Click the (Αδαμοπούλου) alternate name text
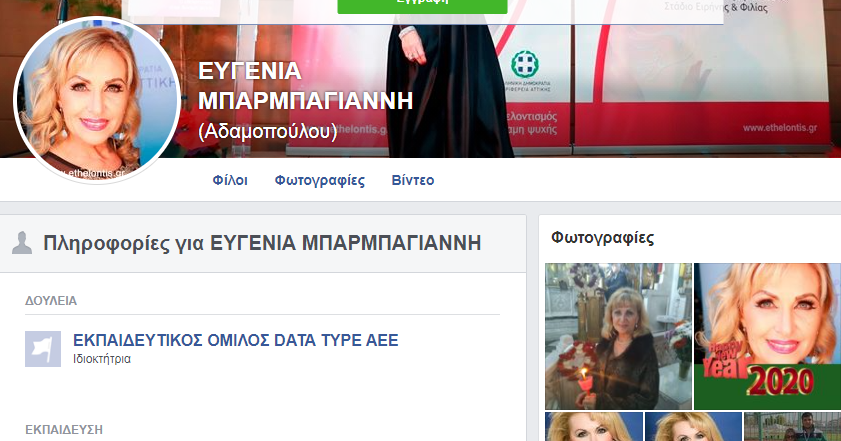Viewport: 841px width, 441px height. [x=268, y=131]
